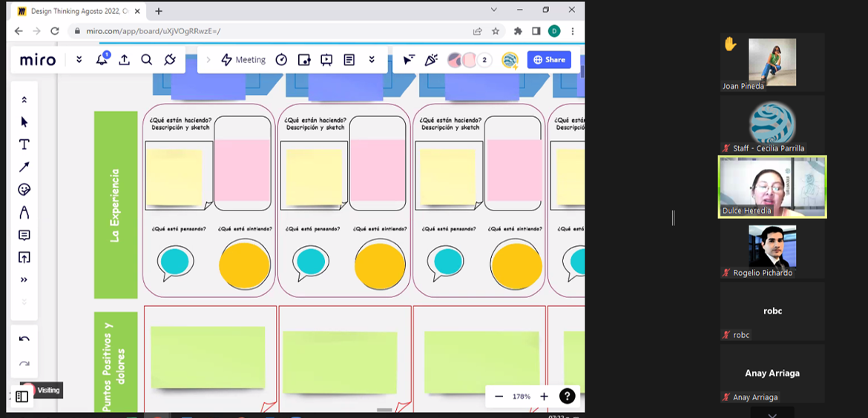
Task: Select the Text tool in Miro sidebar
Action: (x=24, y=145)
